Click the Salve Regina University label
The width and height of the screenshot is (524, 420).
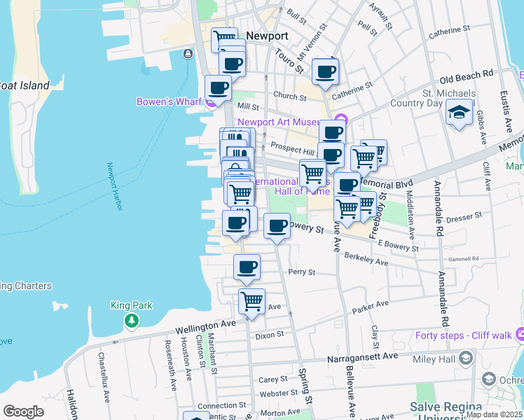446,413
